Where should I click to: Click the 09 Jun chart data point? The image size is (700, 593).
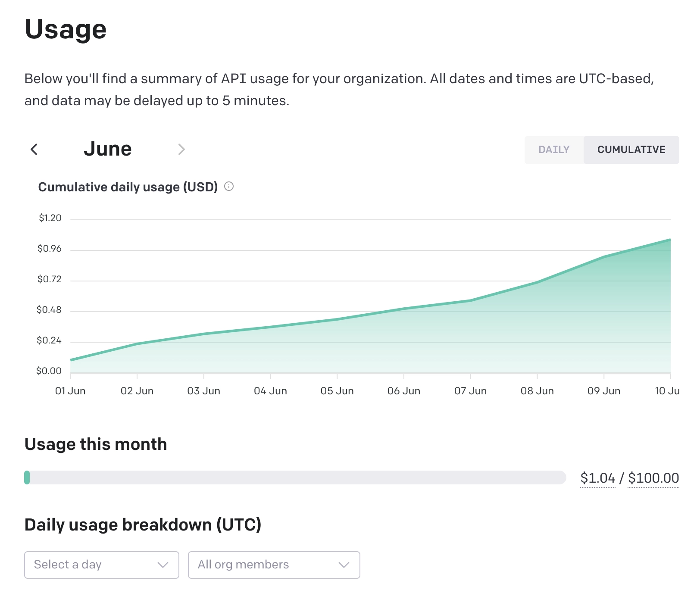point(604,257)
